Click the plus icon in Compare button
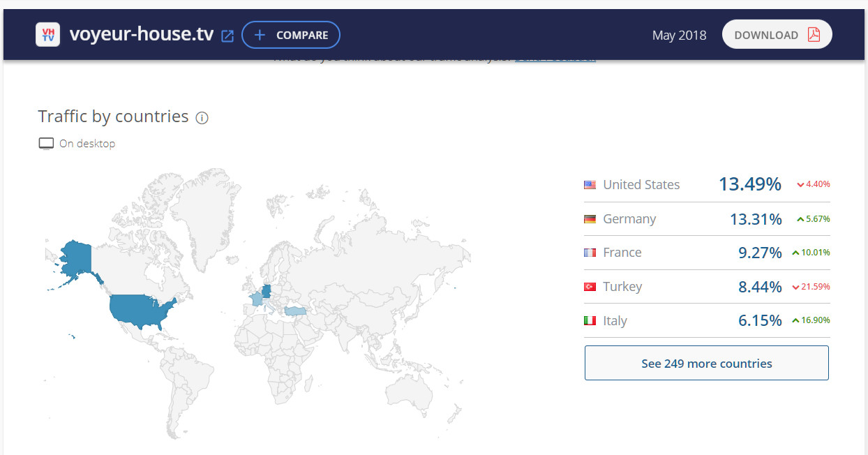The height and width of the screenshot is (455, 868). click(260, 35)
